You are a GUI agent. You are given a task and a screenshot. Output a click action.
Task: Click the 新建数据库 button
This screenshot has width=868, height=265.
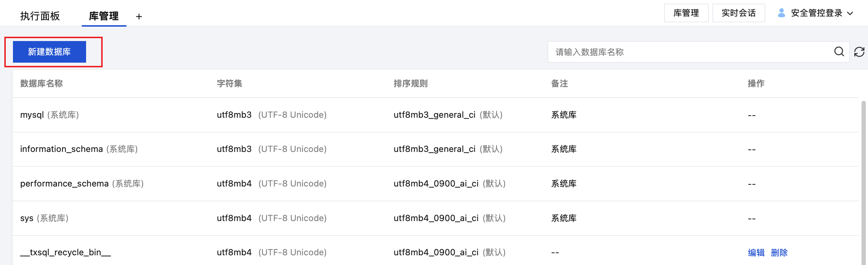pyautogui.click(x=49, y=52)
